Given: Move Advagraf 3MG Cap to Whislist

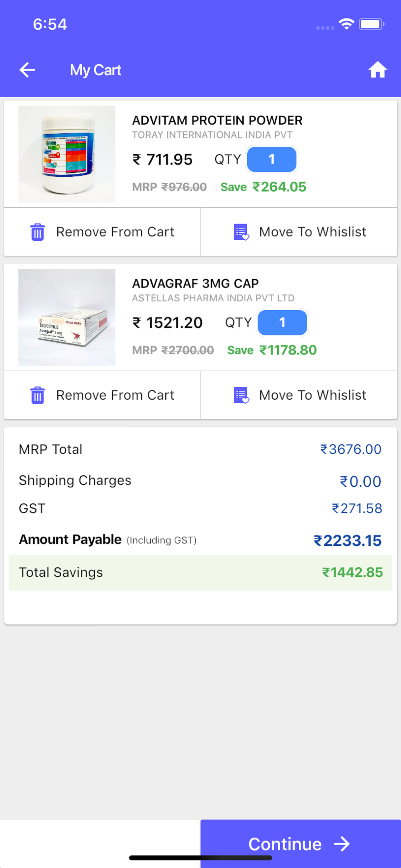Looking at the screenshot, I should coord(299,395).
